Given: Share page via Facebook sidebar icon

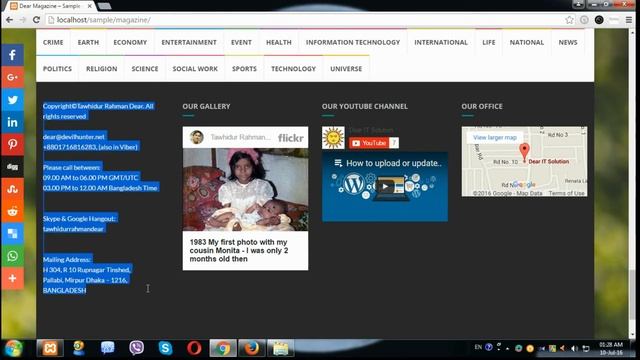Looking at the screenshot, I should click(x=12, y=55).
